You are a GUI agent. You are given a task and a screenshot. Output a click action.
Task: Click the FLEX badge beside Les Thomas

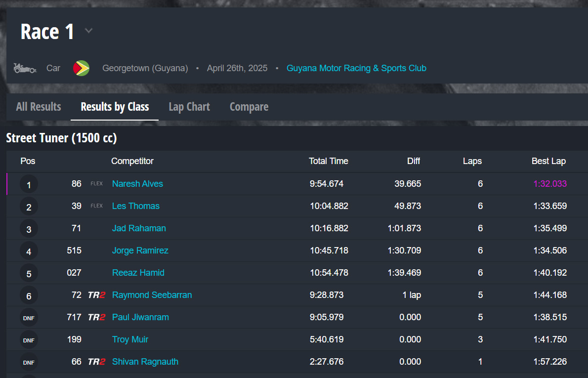96,206
